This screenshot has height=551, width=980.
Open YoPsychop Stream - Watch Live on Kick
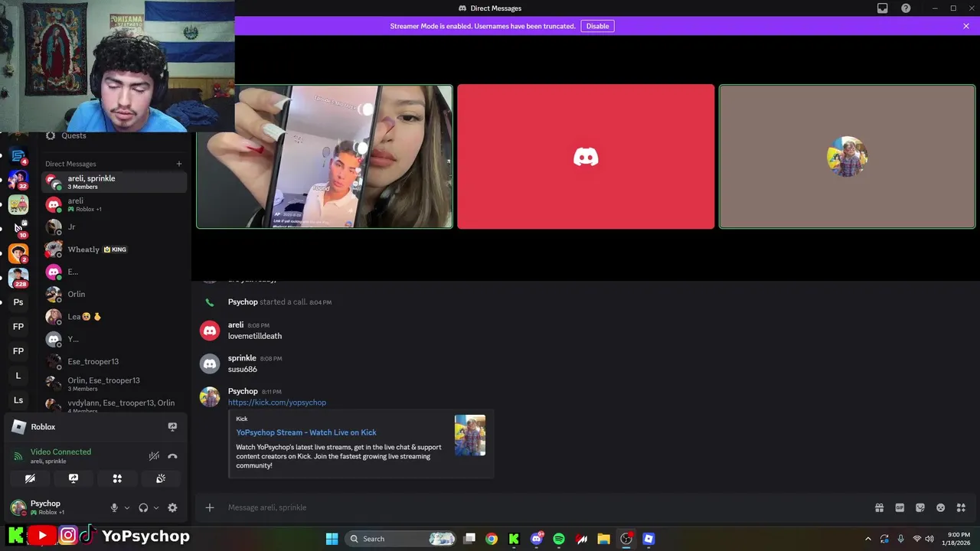click(306, 432)
